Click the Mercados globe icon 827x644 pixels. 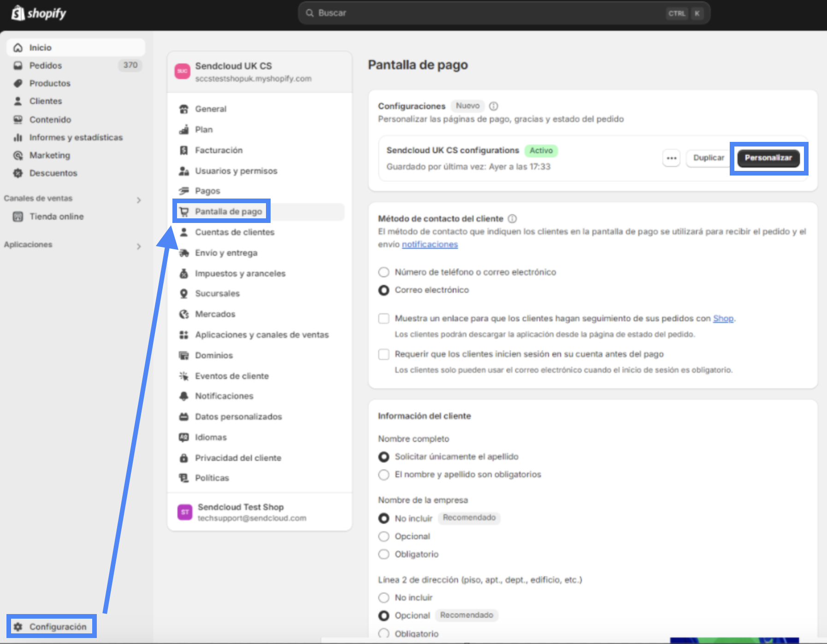[184, 314]
